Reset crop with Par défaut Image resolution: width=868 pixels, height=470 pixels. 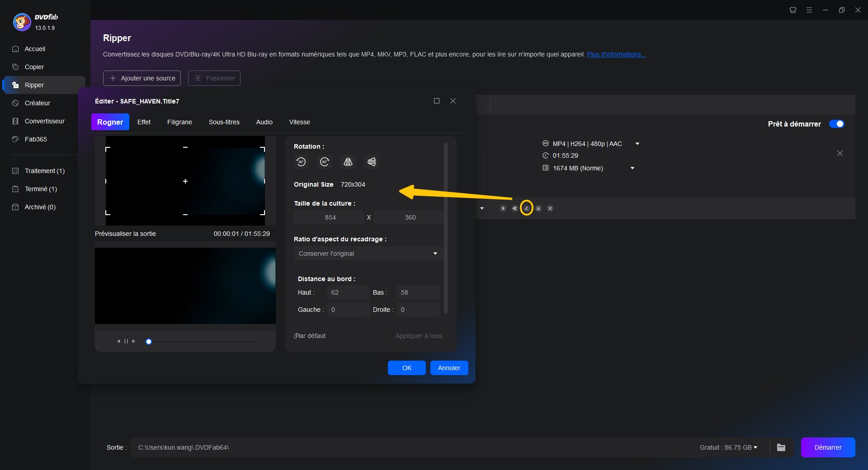310,336
